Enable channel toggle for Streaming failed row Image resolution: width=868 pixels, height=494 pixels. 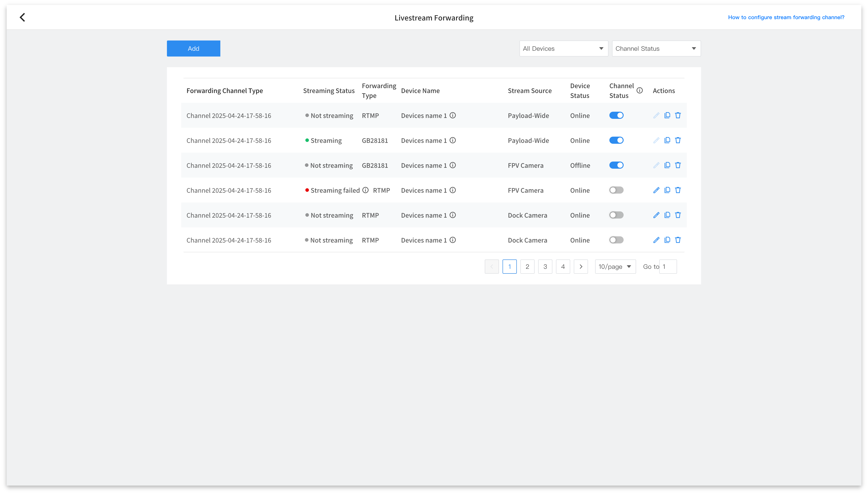point(616,190)
